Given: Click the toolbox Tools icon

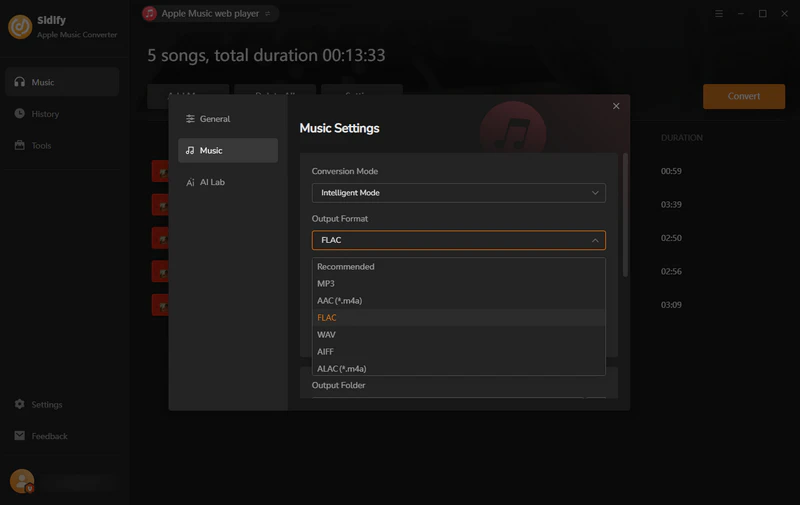Looking at the screenshot, I should [x=19, y=145].
